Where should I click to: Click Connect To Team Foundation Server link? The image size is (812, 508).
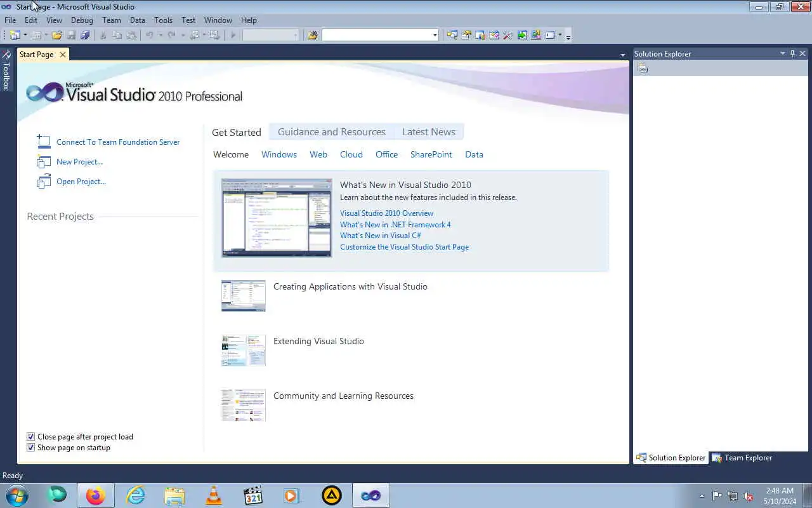(x=118, y=142)
